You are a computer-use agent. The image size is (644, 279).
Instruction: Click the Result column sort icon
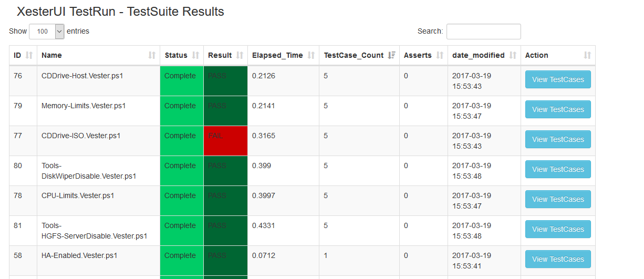click(x=240, y=55)
